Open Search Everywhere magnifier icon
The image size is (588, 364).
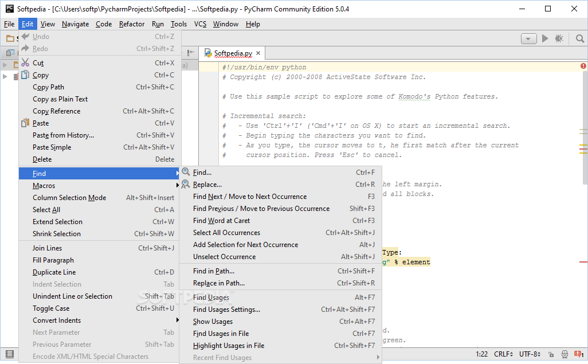[580, 38]
